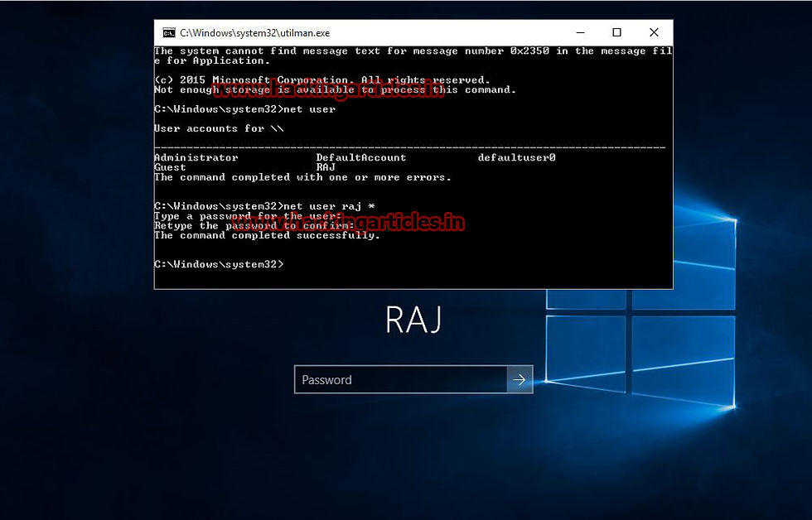The height and width of the screenshot is (520, 812).
Task: Minimize the utilman.exe console window
Action: point(581,32)
